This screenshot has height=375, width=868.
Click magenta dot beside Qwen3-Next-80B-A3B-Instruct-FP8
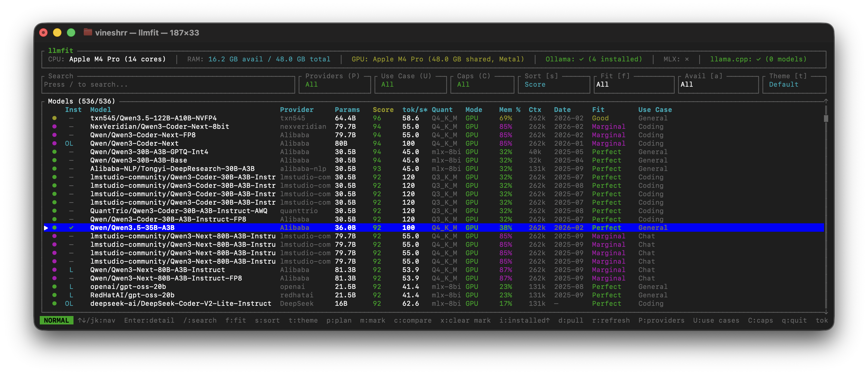[x=55, y=278]
